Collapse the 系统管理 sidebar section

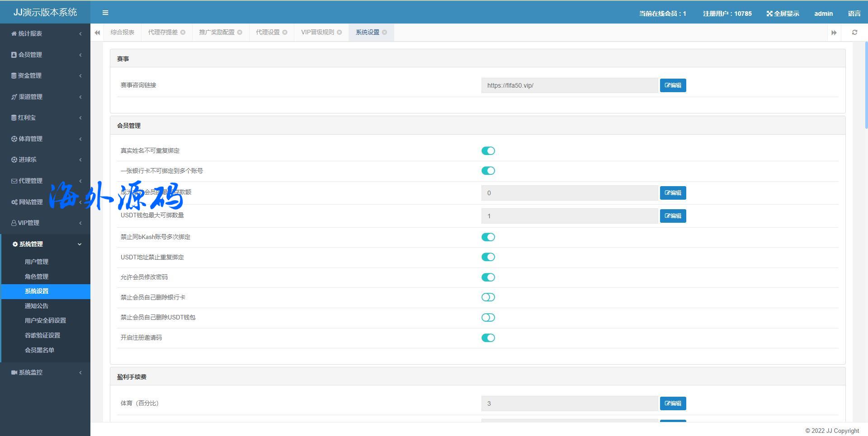[x=45, y=244]
